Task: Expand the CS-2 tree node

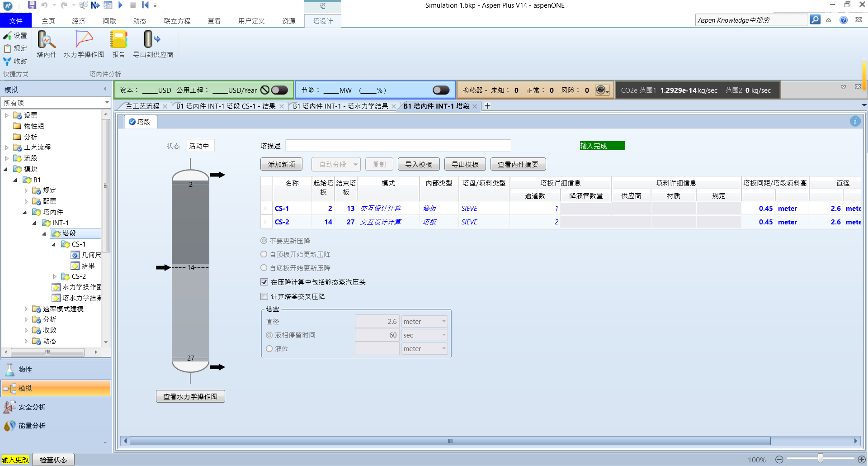Action: [55, 276]
